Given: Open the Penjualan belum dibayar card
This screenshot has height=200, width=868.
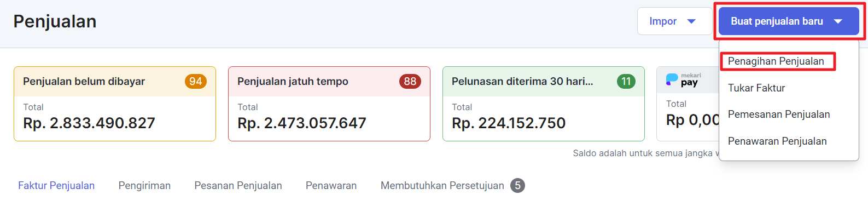Looking at the screenshot, I should coord(115,104).
